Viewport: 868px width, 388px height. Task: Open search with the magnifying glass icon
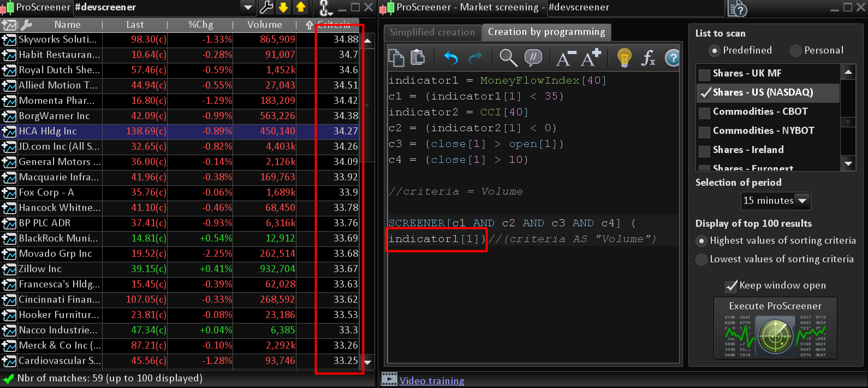point(508,57)
